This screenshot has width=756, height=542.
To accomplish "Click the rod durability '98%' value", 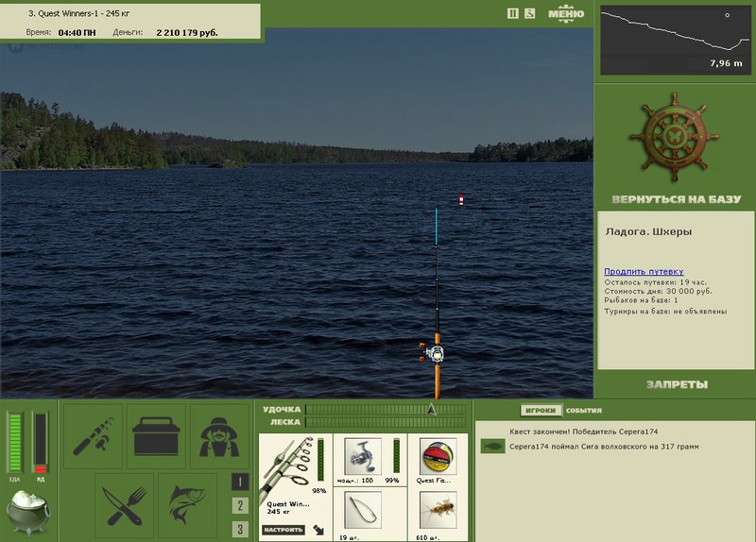I will tap(319, 491).
